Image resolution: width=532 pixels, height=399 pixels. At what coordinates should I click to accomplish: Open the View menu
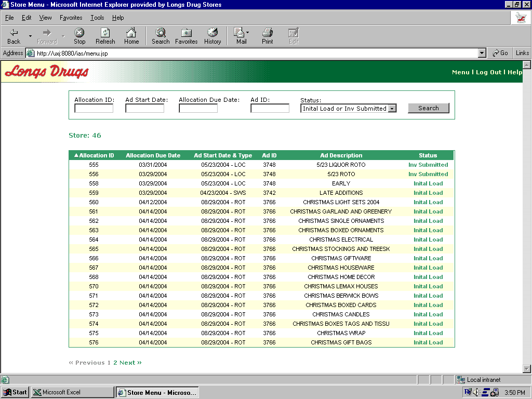tap(46, 18)
